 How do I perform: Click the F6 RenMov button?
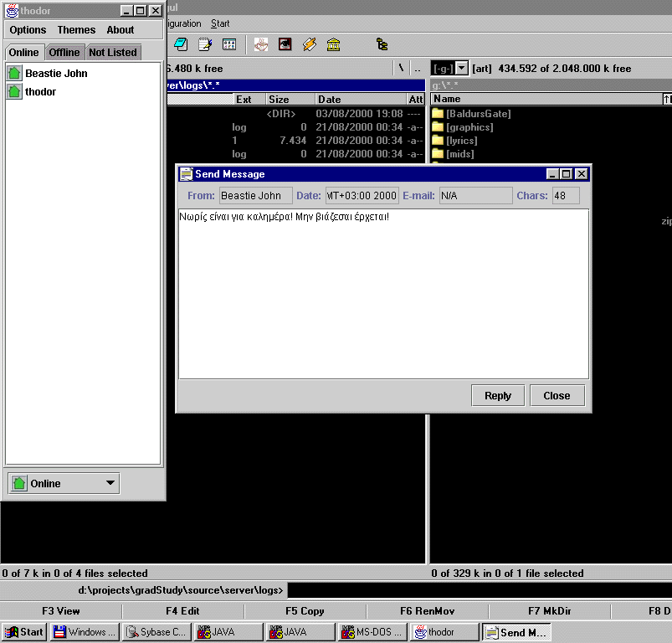428,611
